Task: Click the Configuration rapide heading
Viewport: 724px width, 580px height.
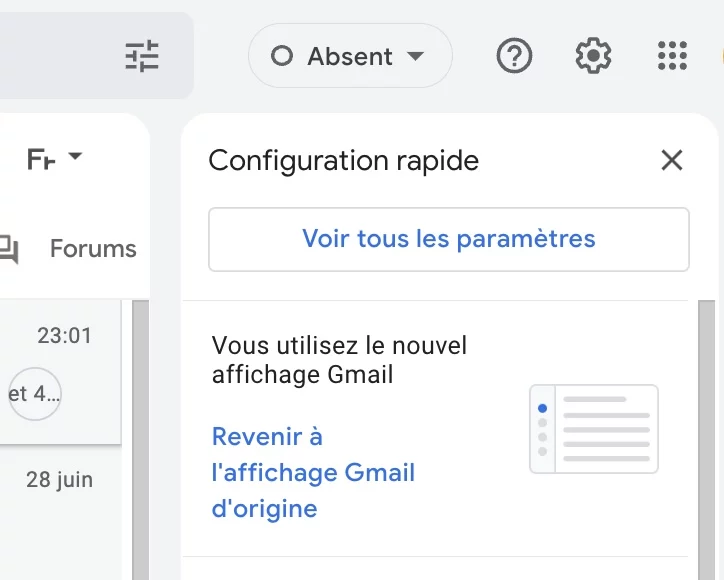Action: 344,161
